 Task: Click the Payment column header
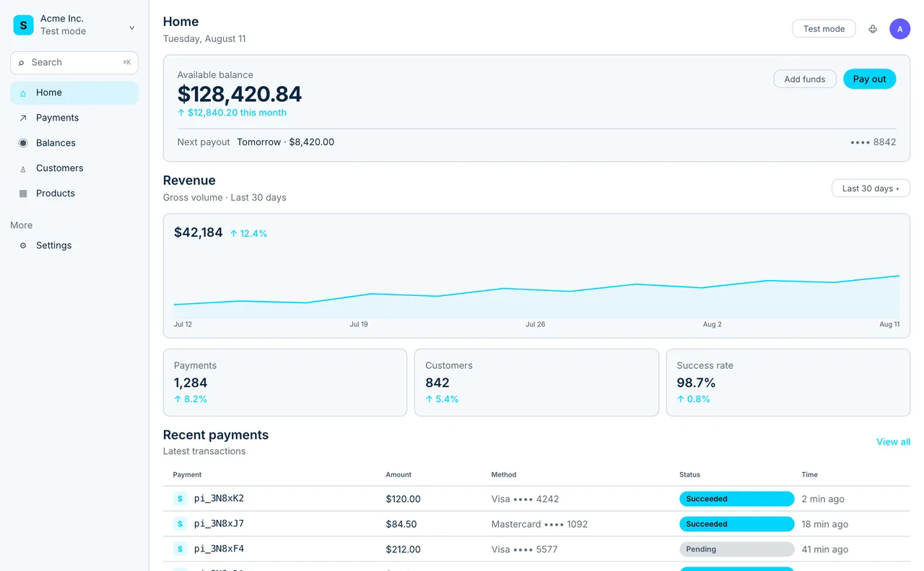point(187,474)
